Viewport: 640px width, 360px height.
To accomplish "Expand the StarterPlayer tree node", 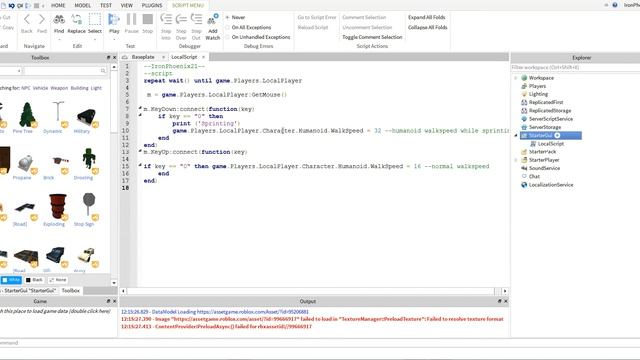I will pos(516,160).
